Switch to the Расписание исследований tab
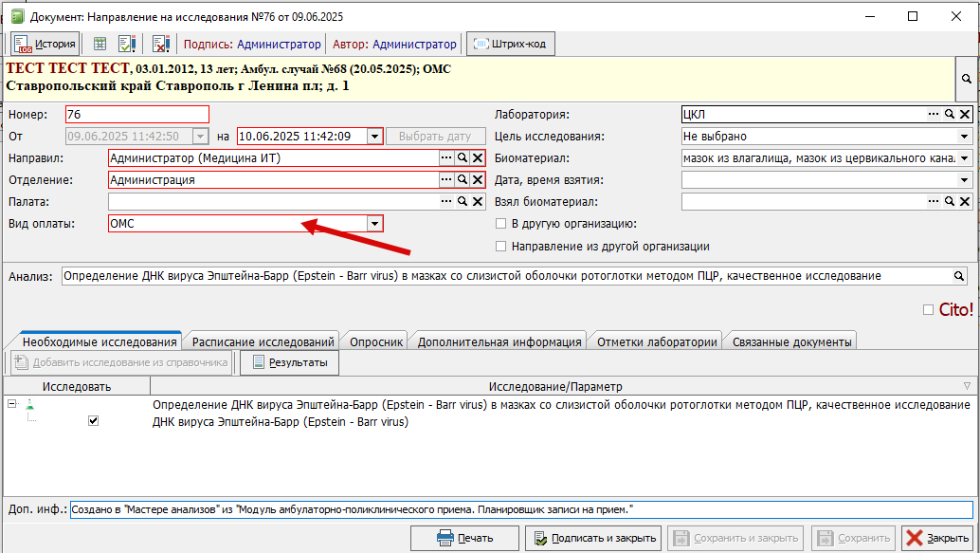980x553 pixels. pos(263,342)
